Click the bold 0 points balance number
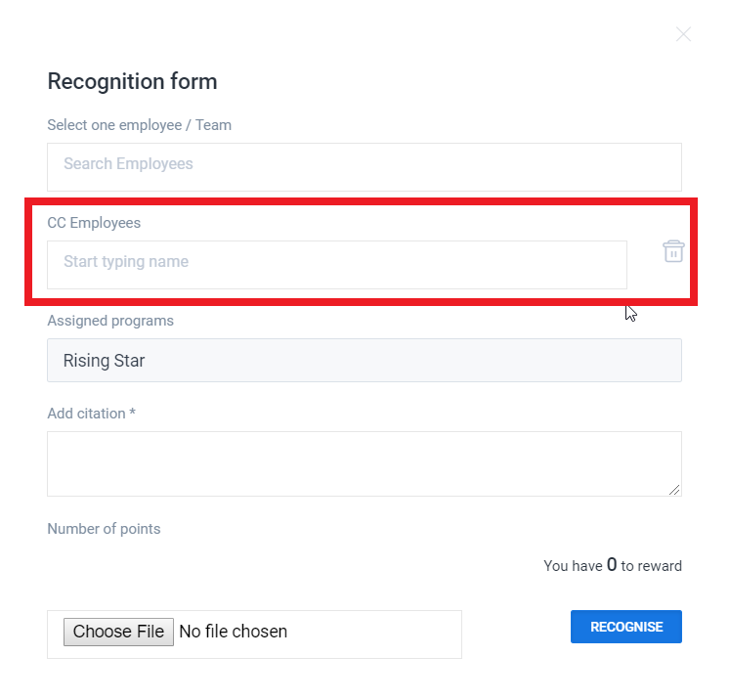Image resolution: width=730 pixels, height=700 pixels. point(612,564)
